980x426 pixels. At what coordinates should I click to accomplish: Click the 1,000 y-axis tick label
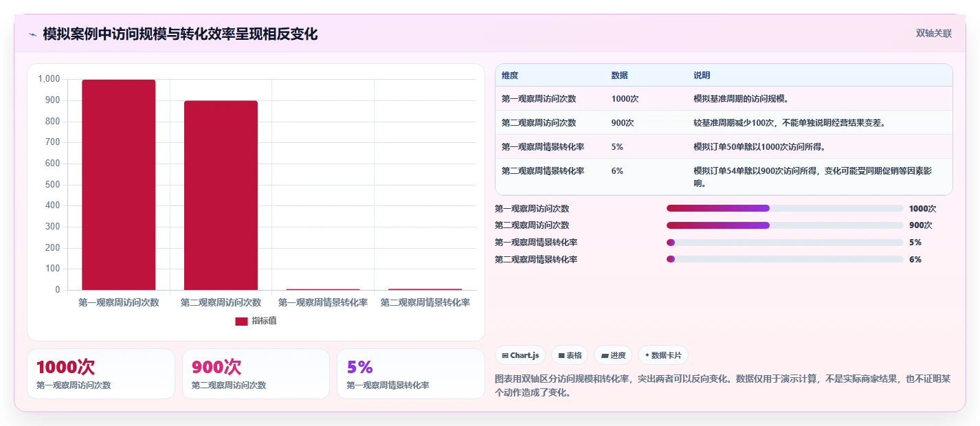point(49,79)
